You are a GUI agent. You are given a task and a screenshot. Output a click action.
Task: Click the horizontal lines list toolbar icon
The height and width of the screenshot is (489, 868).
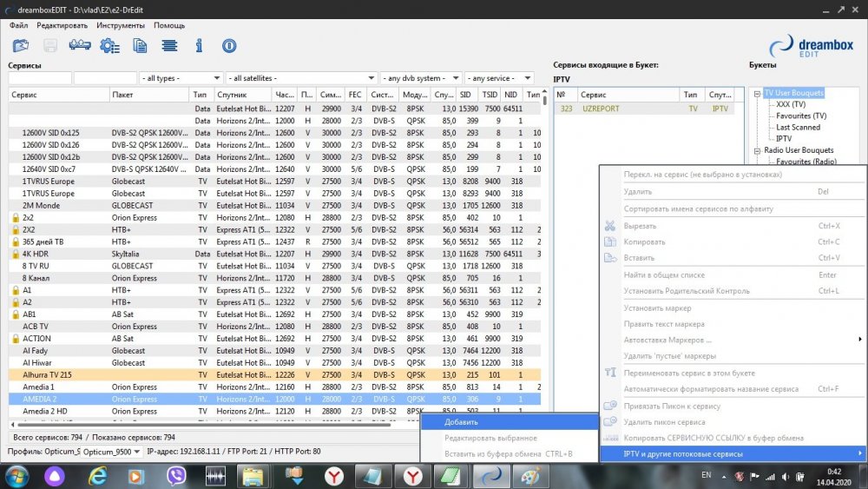[169, 46]
